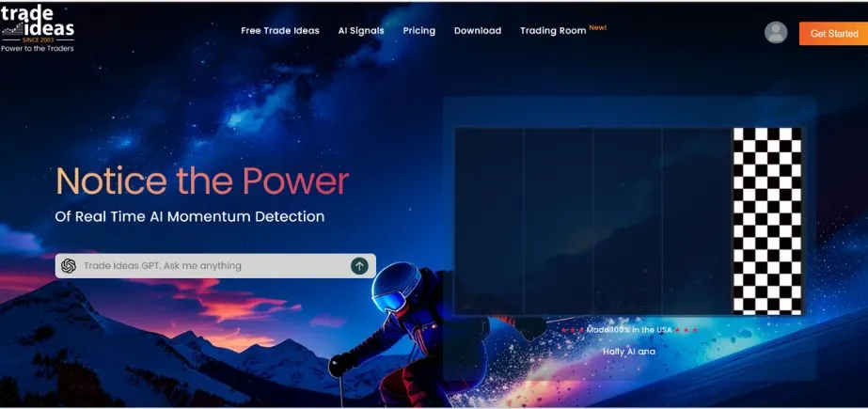Click the Trade Ideas logo

[38, 24]
